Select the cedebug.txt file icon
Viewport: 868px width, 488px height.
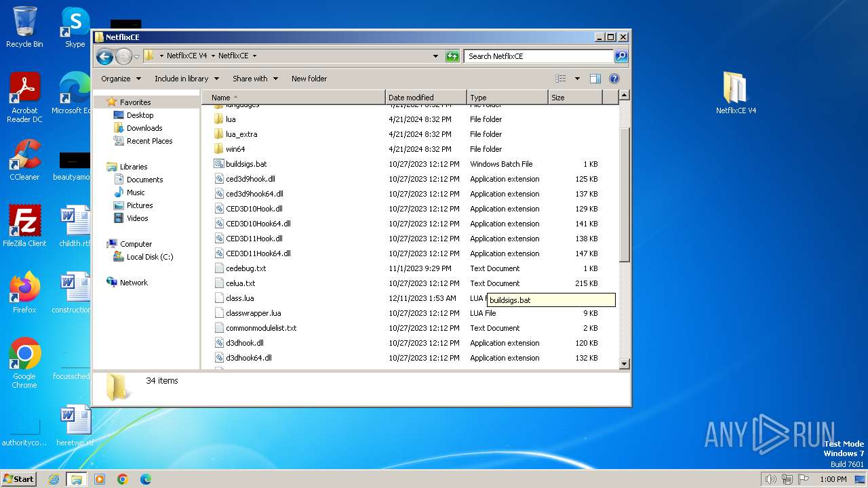point(218,268)
